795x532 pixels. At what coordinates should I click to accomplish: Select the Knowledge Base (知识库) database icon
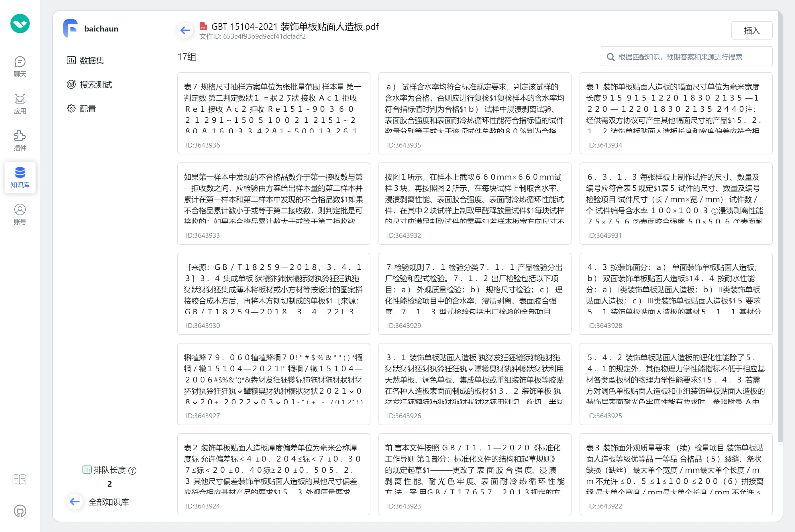click(x=20, y=177)
